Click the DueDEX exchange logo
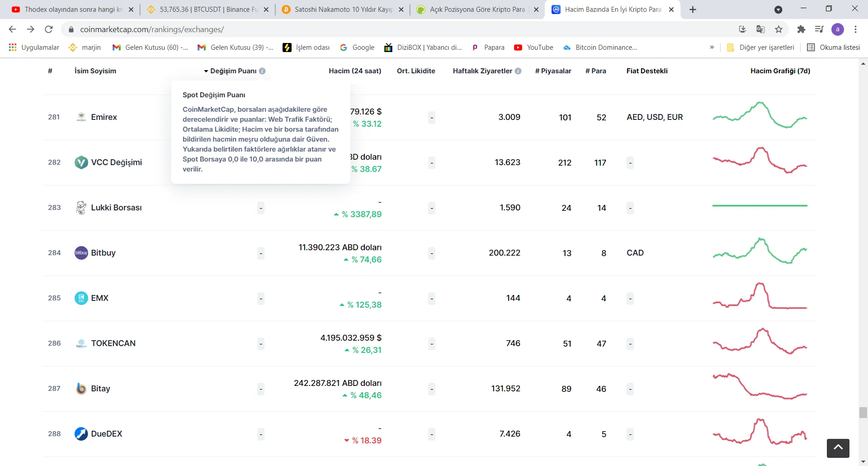This screenshot has width=868, height=466. [81, 434]
